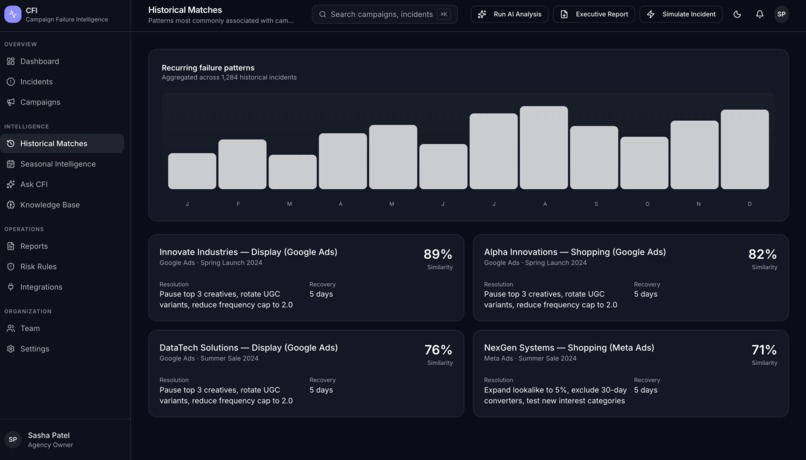Click "Recurring failure patterns" heading
The image size is (806, 460).
pos(208,68)
